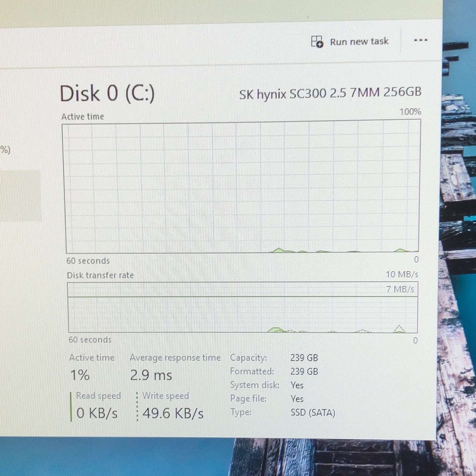
Task: Click the 1% Active time value
Action: (x=80, y=375)
